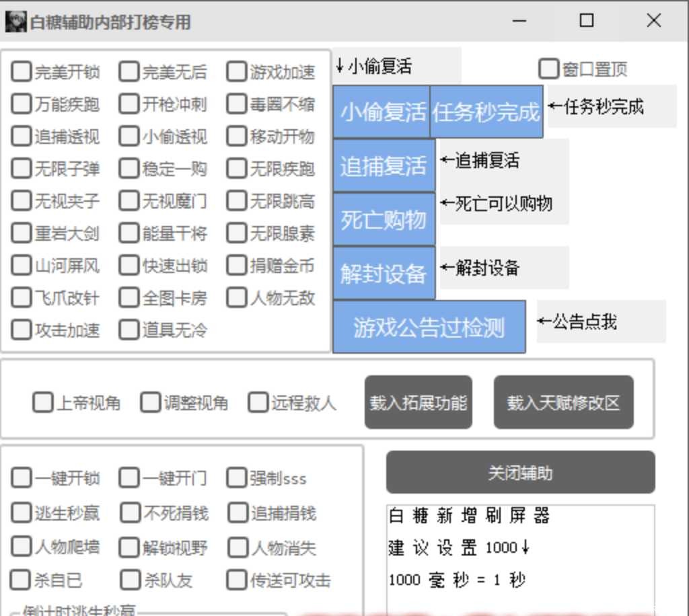Toggle 捐赠金币 checkbox
Viewport: 689px width, 616px height.
pyautogui.click(x=236, y=265)
